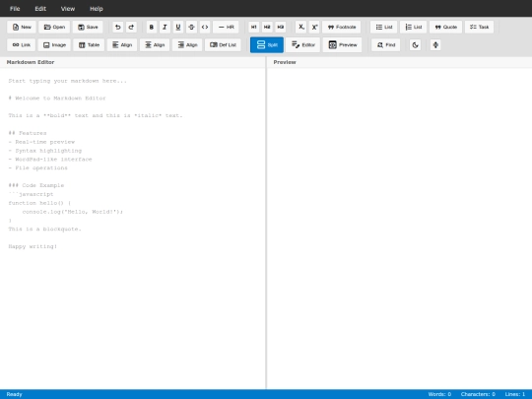Insert an H2 heading
Screen dimensions: 532x399
267,28
